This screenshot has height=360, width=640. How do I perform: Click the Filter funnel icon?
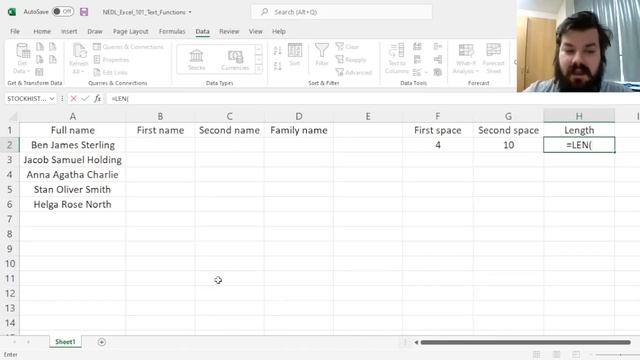[x=322, y=55]
